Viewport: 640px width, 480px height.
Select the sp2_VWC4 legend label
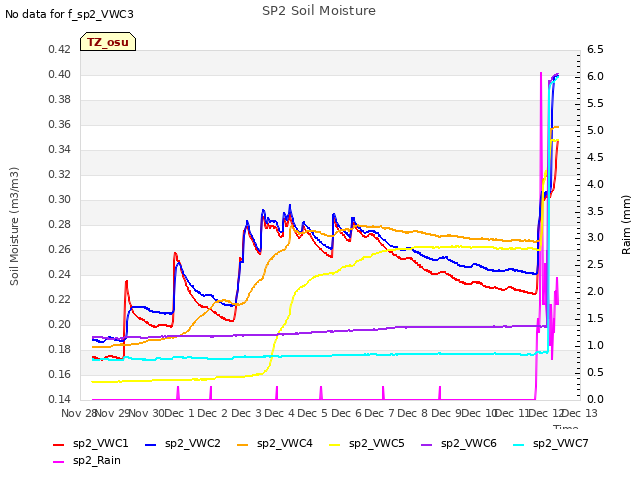point(284,443)
